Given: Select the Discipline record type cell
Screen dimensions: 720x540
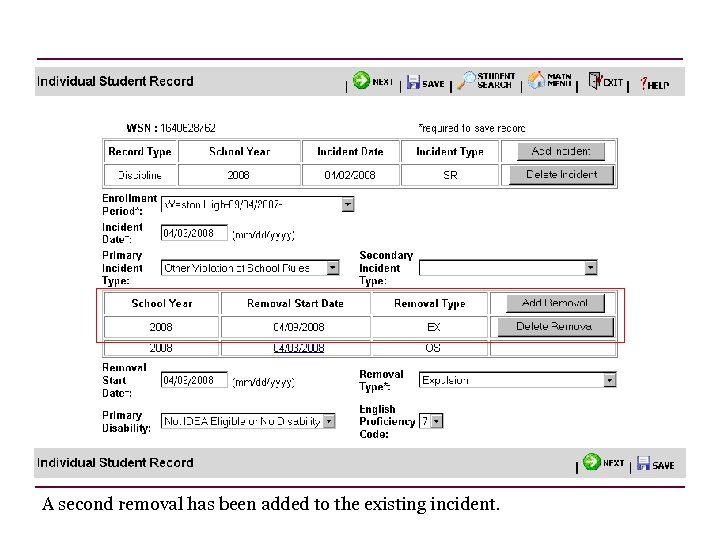Looking at the screenshot, I should pyautogui.click(x=141, y=175).
